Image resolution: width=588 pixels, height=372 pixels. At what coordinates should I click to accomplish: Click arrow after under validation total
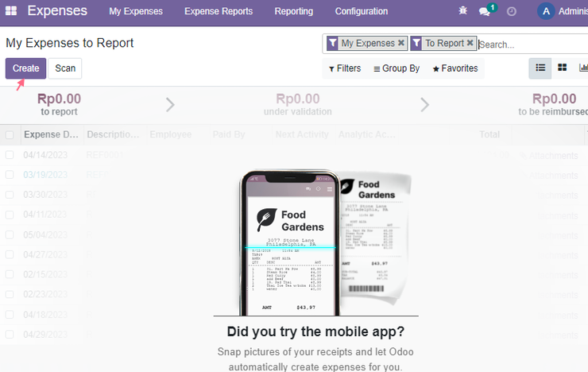424,105
